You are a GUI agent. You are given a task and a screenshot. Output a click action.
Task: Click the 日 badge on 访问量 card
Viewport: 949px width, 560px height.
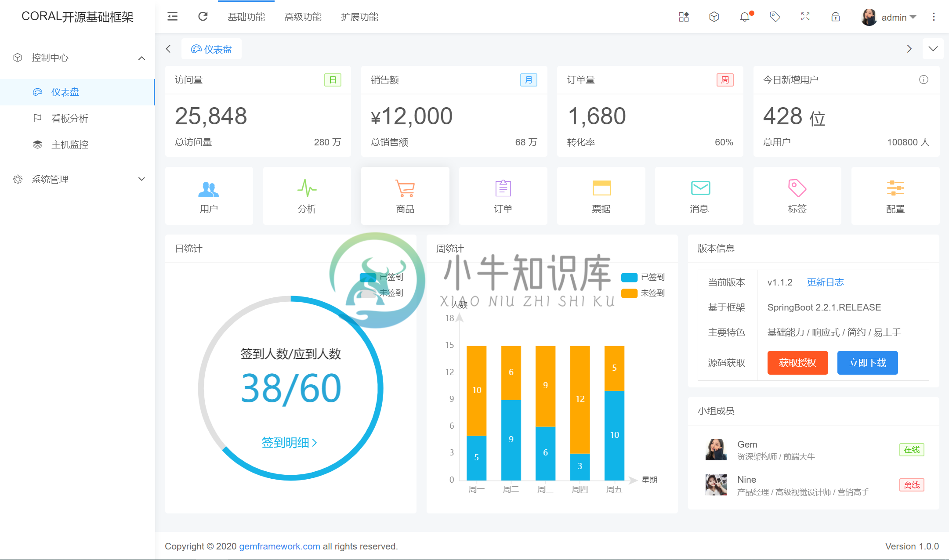333,80
